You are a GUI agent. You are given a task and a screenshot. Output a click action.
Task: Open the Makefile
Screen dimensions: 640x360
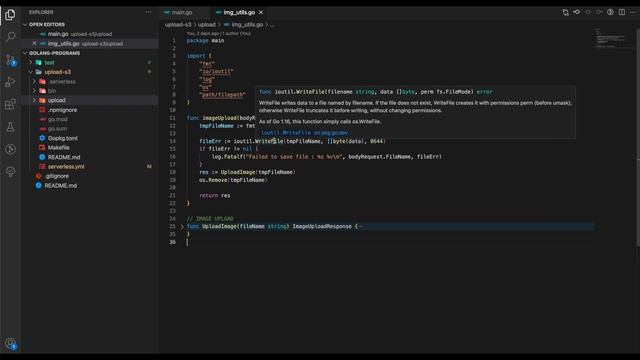(58, 147)
